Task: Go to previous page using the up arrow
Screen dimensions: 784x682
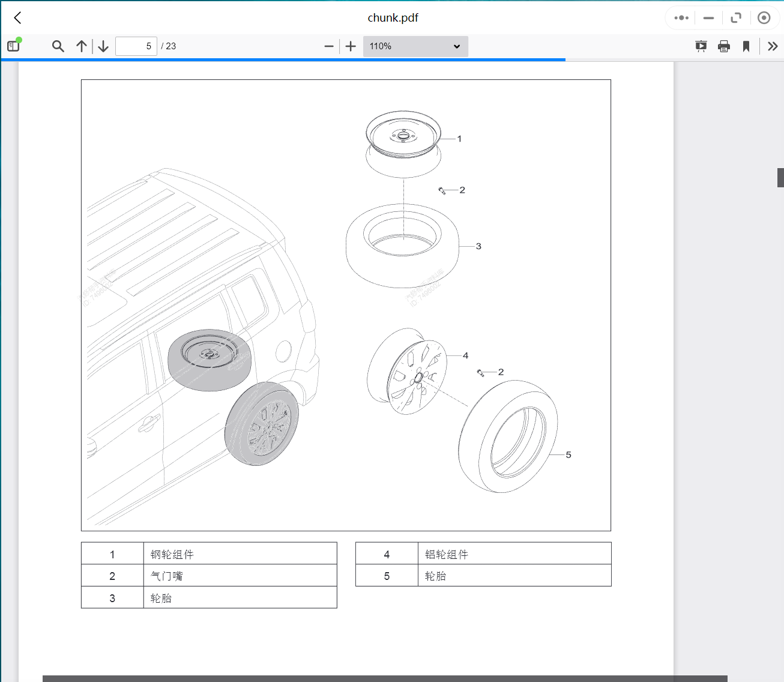Action: click(x=82, y=46)
